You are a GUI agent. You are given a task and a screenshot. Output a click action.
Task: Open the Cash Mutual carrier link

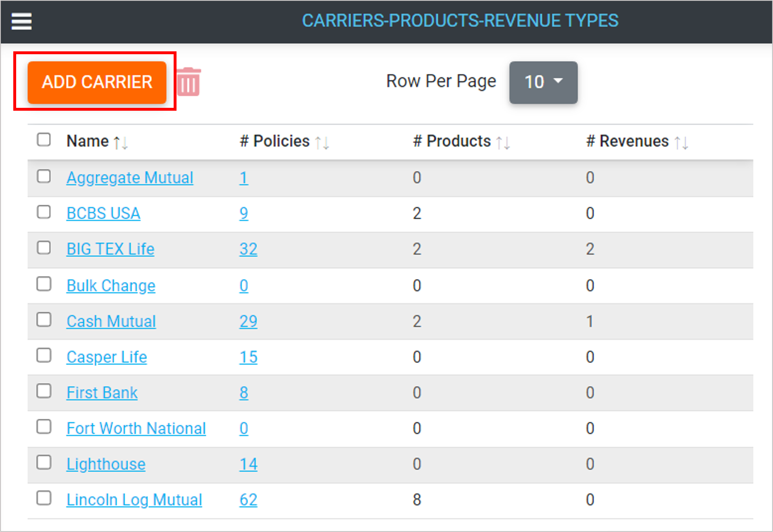point(111,321)
